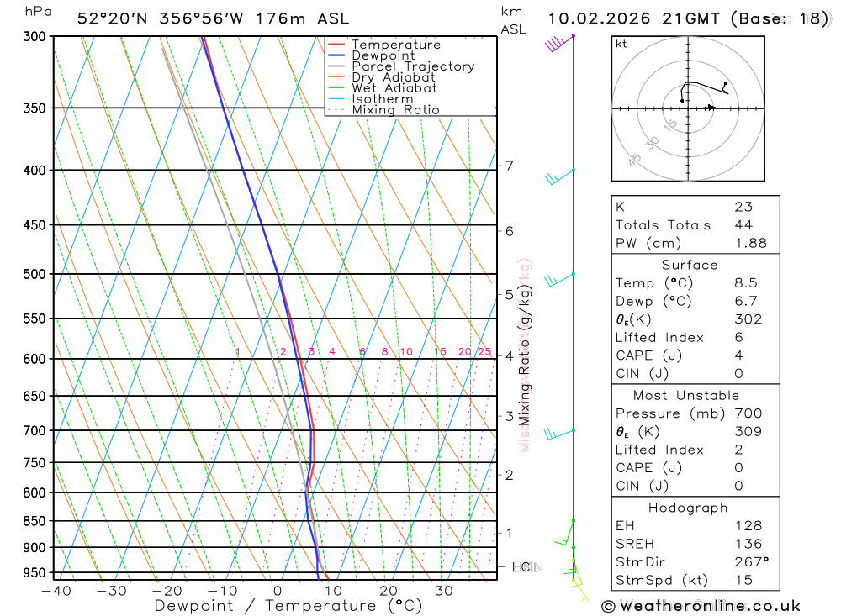Click the −40 temperature axis label
Image resolution: width=841 pixels, height=616 pixels.
pyautogui.click(x=56, y=592)
